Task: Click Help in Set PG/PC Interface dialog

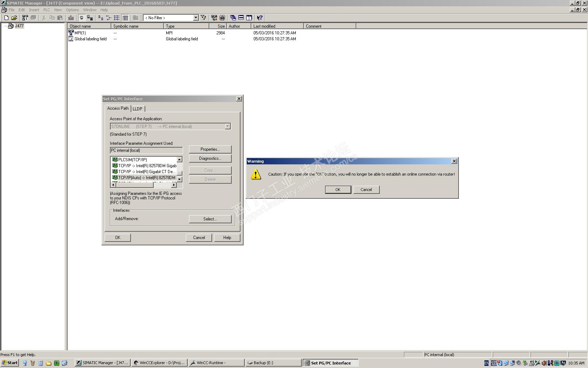Action: tap(227, 238)
